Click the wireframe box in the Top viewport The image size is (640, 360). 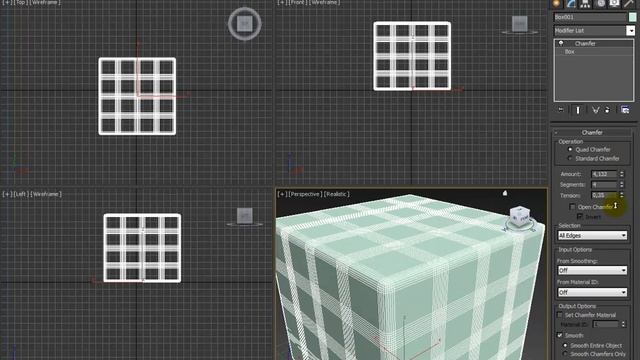pyautogui.click(x=137, y=96)
